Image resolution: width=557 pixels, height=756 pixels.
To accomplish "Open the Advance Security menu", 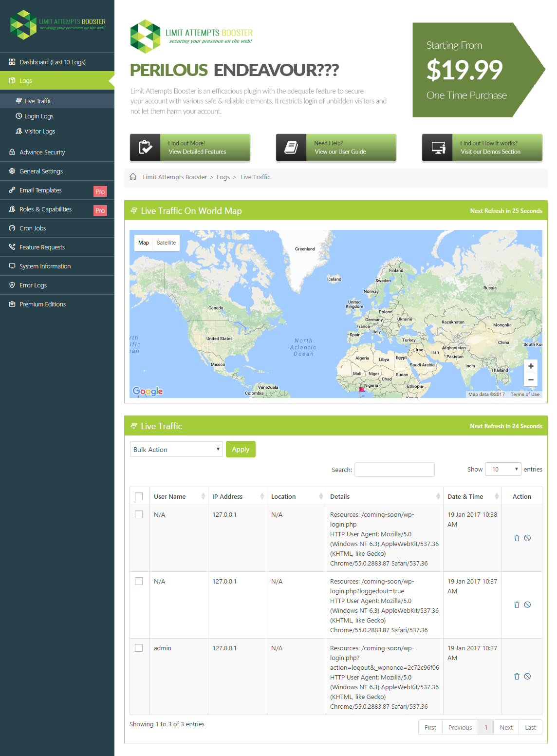I will [57, 152].
